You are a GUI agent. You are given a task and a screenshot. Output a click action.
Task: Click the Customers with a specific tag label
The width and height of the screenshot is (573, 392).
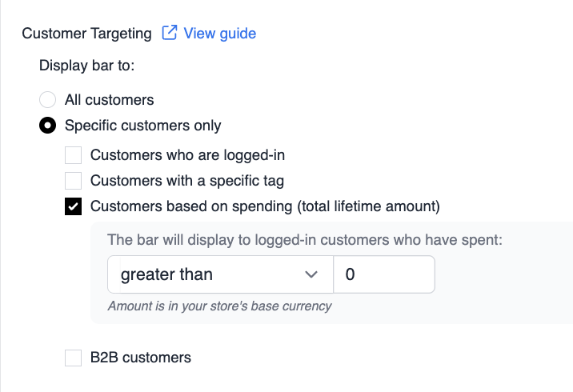[x=187, y=181]
